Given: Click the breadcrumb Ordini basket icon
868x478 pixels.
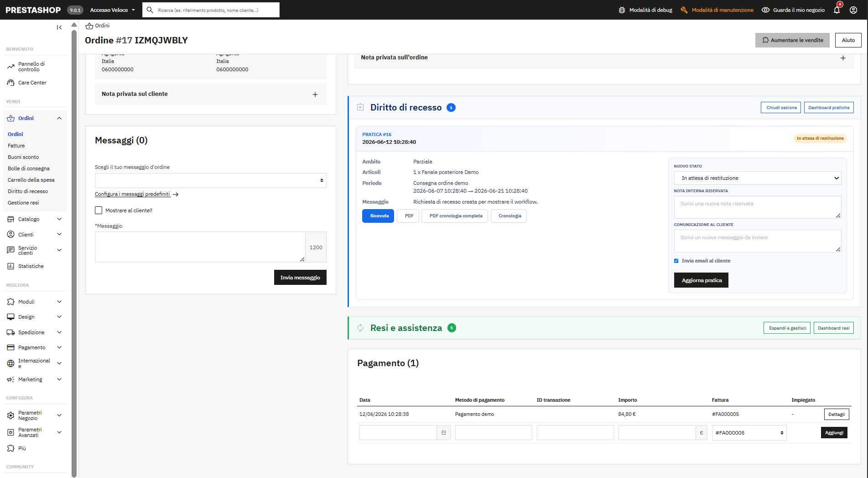Looking at the screenshot, I should click(x=89, y=26).
